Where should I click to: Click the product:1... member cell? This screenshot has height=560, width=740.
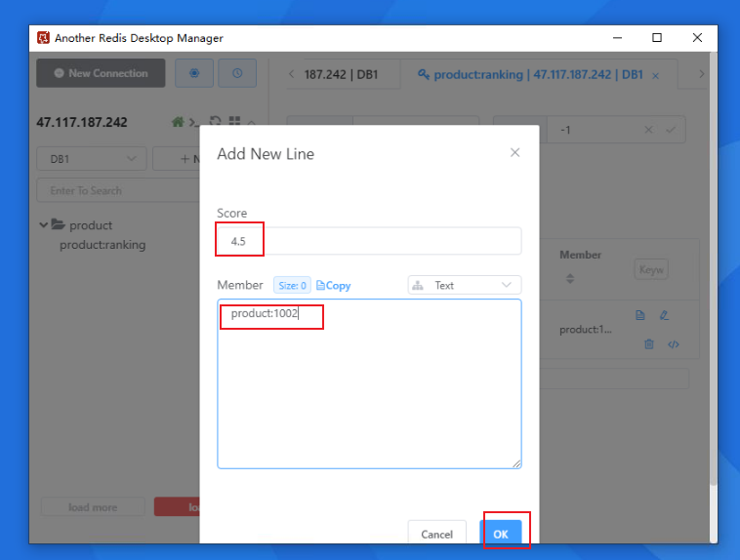coord(585,330)
